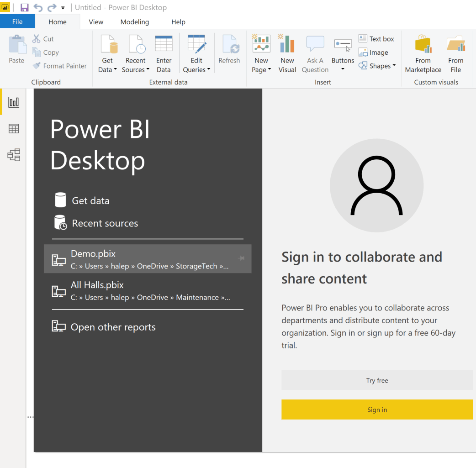
Task: Pin Demo.pbix to the recent list
Action: tap(241, 258)
